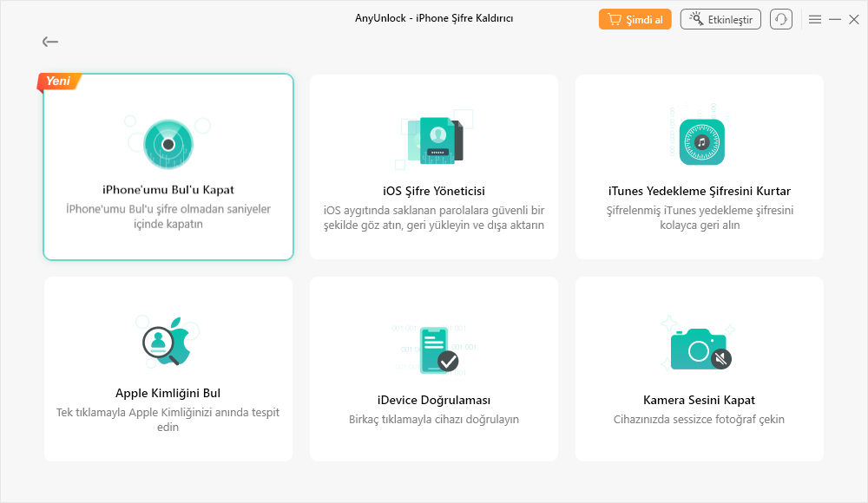Open the headset support icon
The width and height of the screenshot is (868, 503).
[781, 19]
